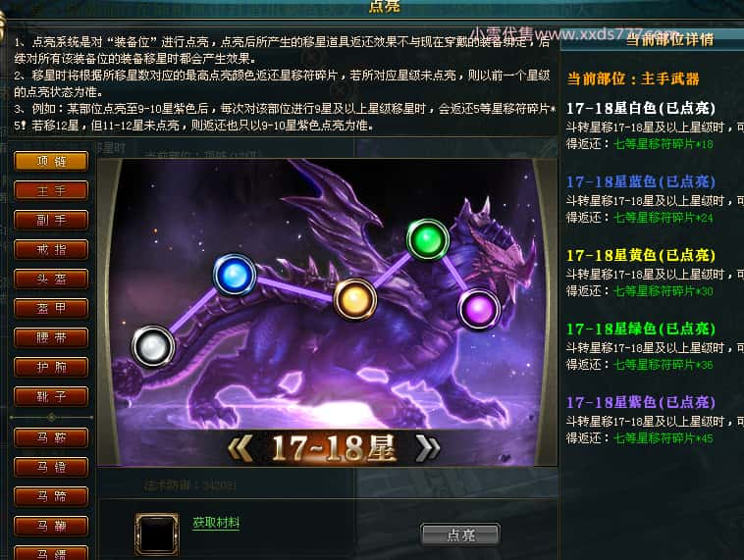Choose the 头盔 slot tab
This screenshot has width=744, height=560.
pyautogui.click(x=51, y=279)
